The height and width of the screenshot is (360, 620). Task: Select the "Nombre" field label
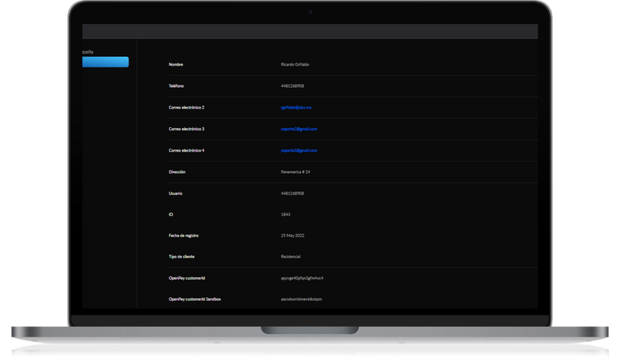point(176,64)
